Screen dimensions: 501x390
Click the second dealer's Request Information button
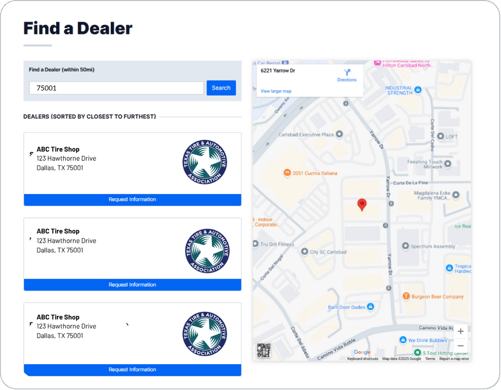coord(132,285)
